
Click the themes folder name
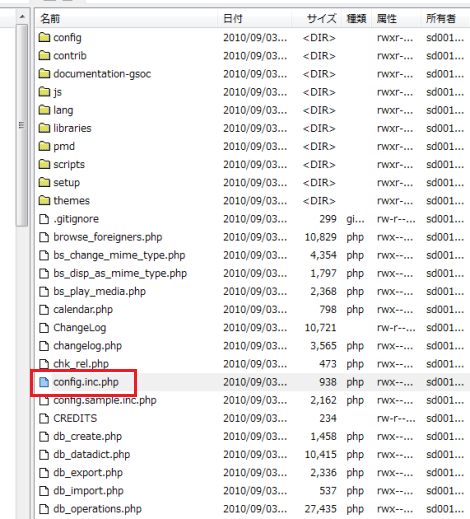pyautogui.click(x=71, y=200)
